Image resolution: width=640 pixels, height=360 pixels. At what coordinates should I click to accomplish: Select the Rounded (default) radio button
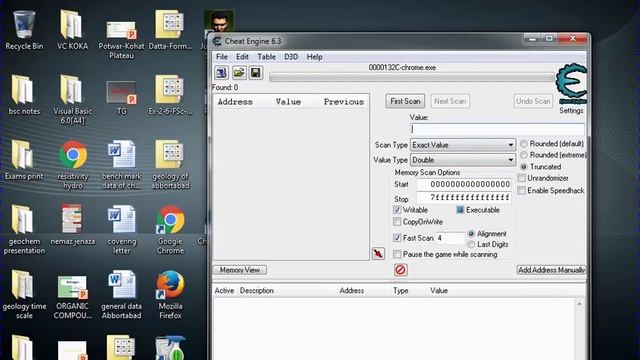[524, 144]
